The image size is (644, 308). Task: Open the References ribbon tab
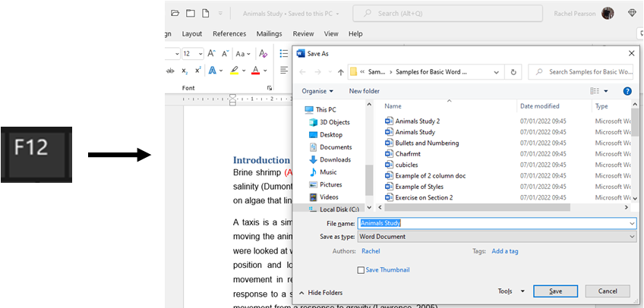(229, 34)
